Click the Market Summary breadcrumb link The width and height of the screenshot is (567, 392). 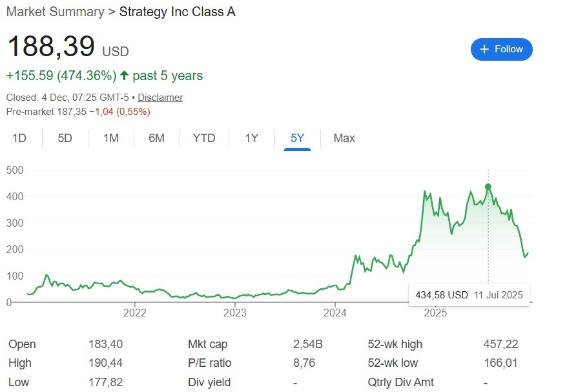click(54, 12)
